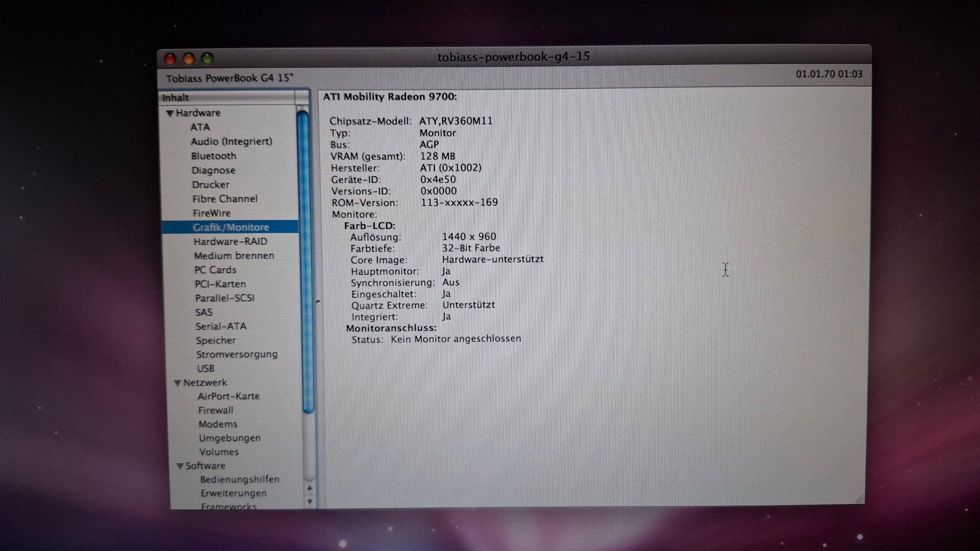Select Parallel-SCSI entry

[225, 298]
